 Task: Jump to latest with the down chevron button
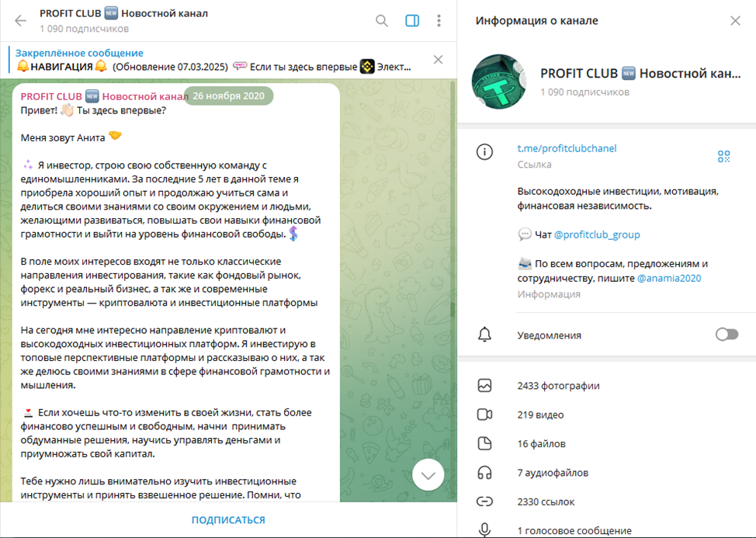(428, 475)
